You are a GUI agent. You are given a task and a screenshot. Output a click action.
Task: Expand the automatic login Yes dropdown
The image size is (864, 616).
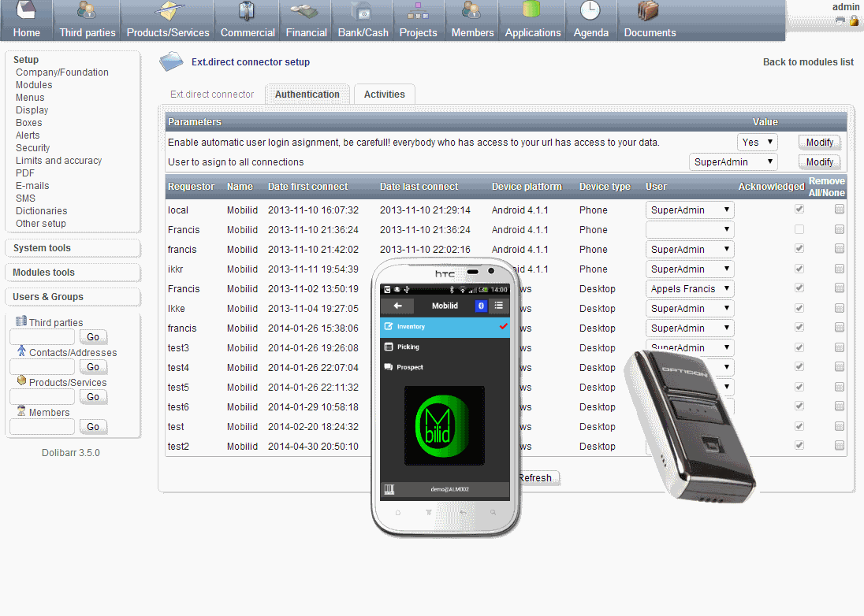758,142
